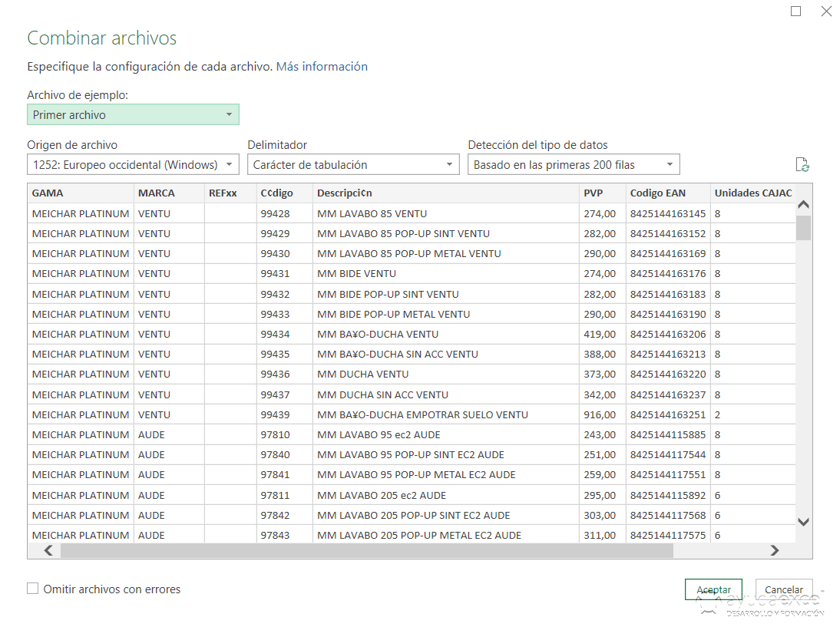This screenshot has width=840, height=627.
Task: Click the PVP value 373,00
Action: coord(602,375)
